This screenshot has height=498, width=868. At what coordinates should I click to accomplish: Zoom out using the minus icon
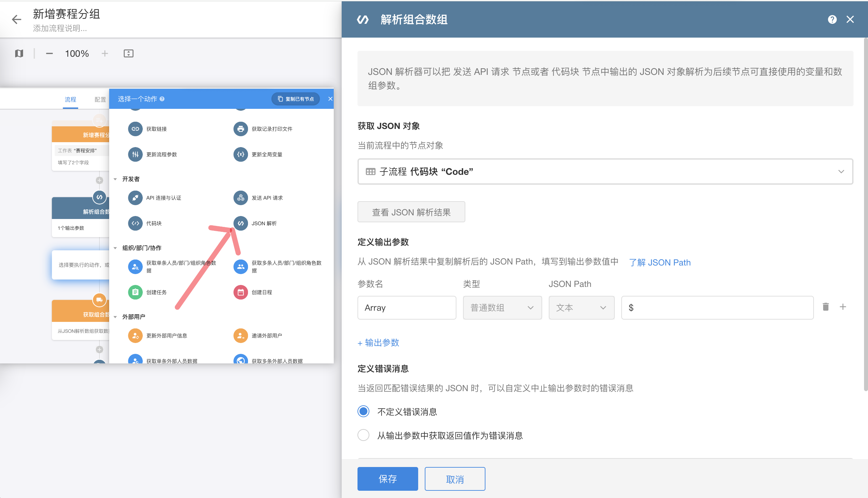[49, 53]
